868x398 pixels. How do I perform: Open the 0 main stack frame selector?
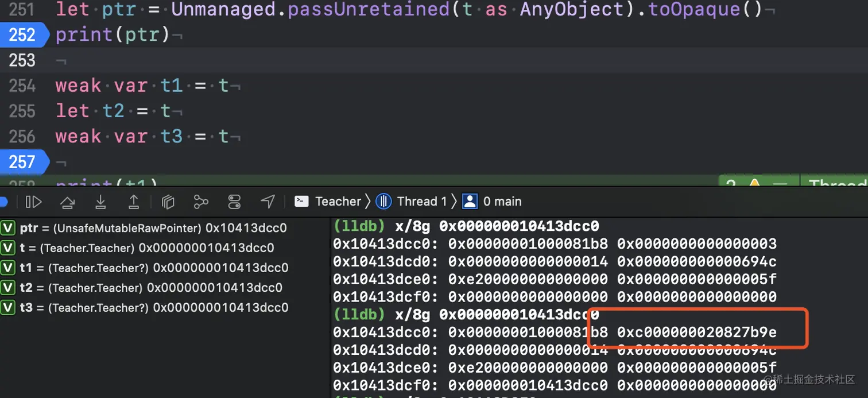(502, 201)
